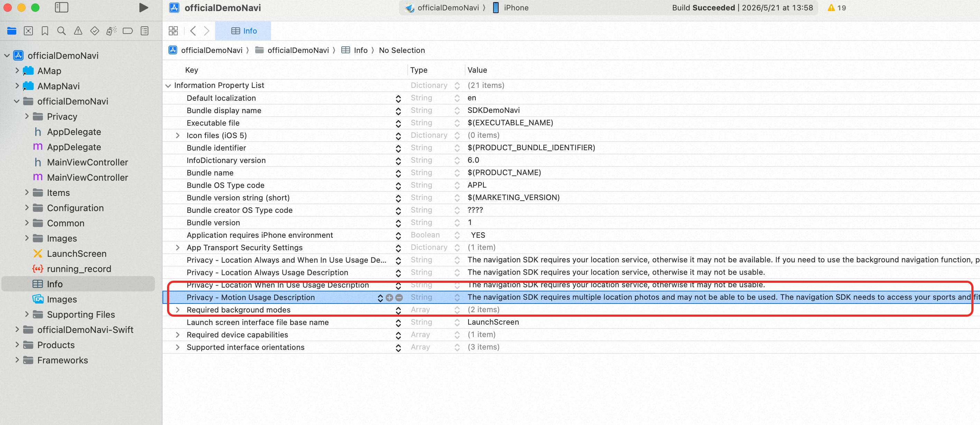The image size is (980, 425).
Task: Select MainViewController header file
Action: pyautogui.click(x=81, y=162)
